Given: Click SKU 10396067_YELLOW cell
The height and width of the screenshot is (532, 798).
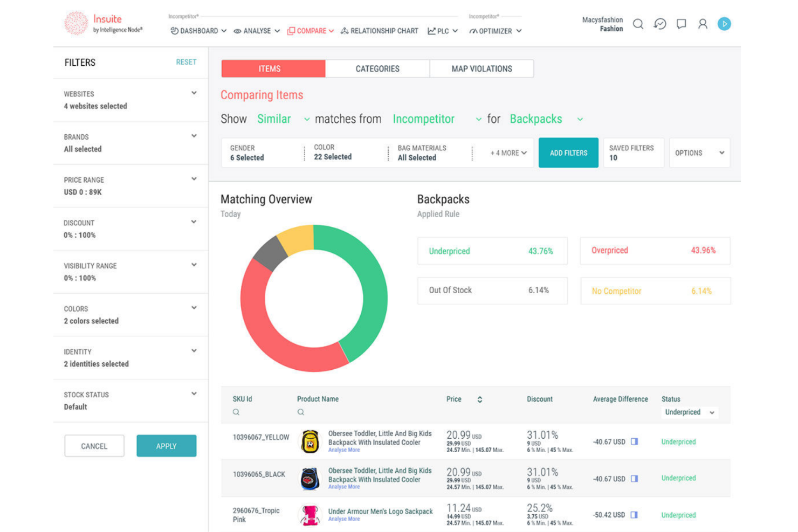Looking at the screenshot, I should 261,438.
